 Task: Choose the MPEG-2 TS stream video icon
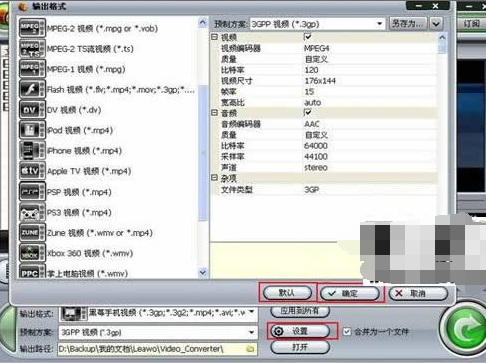[x=32, y=49]
